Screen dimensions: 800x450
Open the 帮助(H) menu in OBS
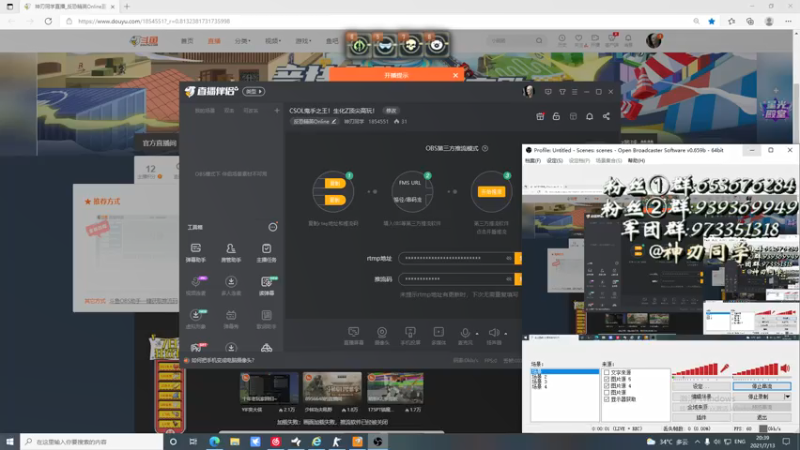636,161
